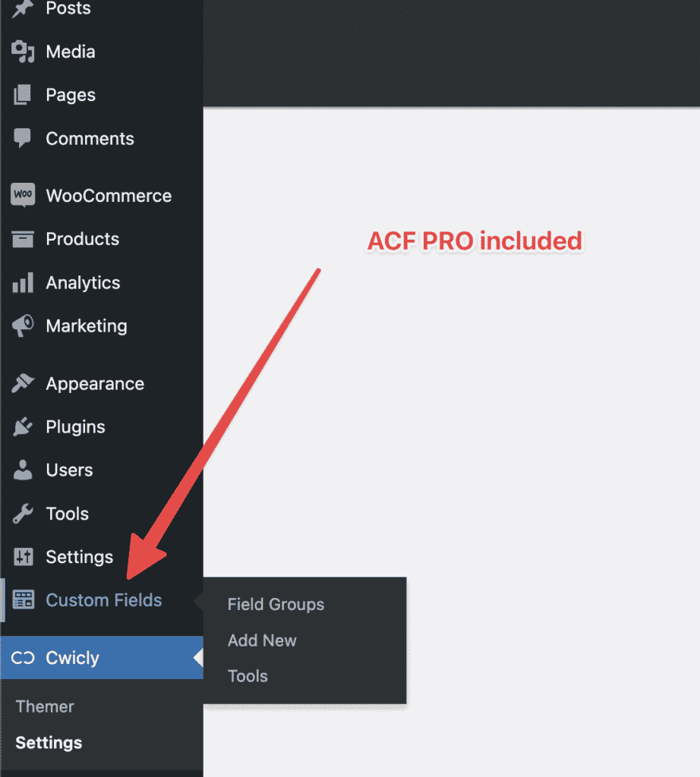This screenshot has height=777, width=700.
Task: Click the Custom Fields grid icon
Action: tap(24, 600)
